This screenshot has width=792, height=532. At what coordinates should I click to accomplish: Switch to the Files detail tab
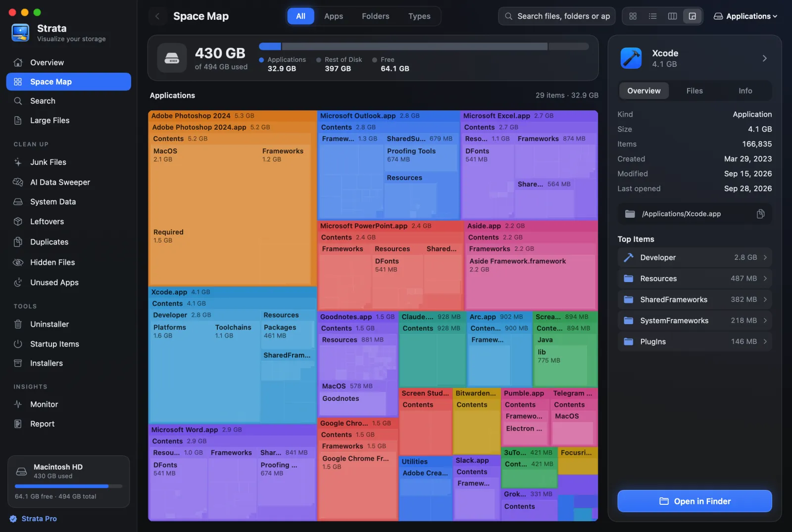click(x=694, y=91)
